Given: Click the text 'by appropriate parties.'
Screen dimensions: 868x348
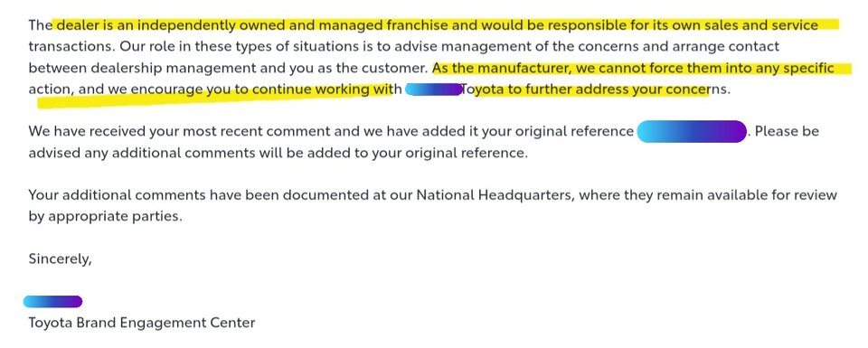Looking at the screenshot, I should pos(105,216).
